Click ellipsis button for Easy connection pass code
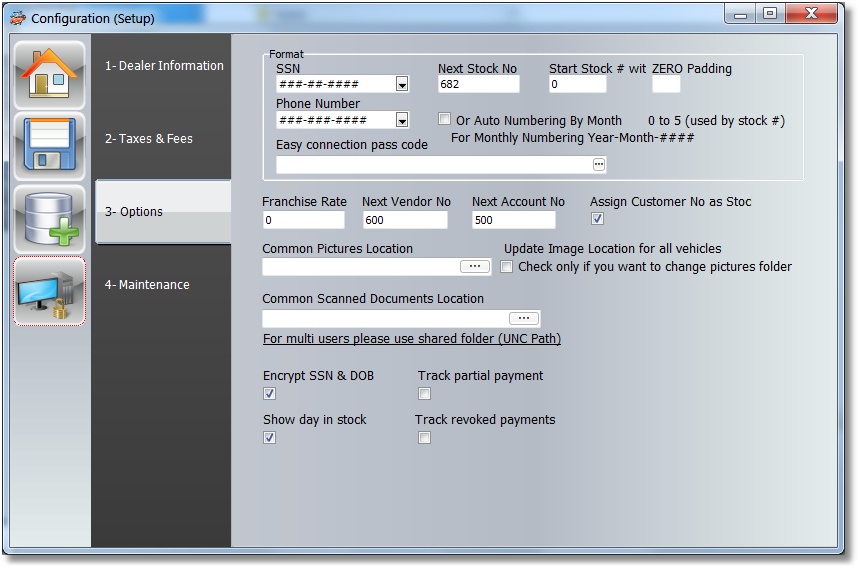Viewport: 859px width, 569px height. click(599, 165)
